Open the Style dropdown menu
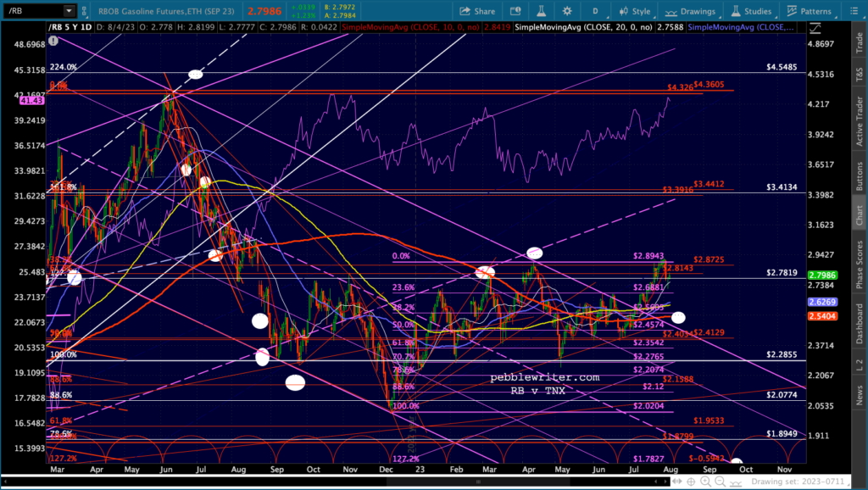868x490 pixels. pos(635,11)
